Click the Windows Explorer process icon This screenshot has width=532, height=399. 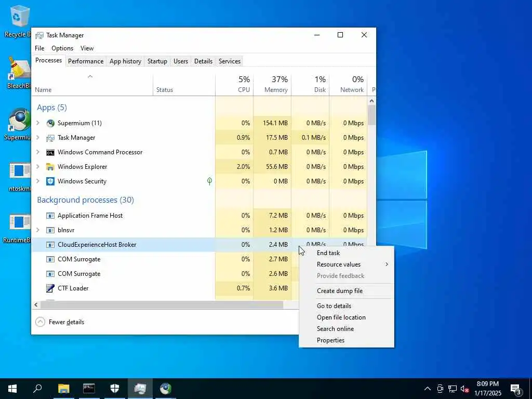[50, 167]
